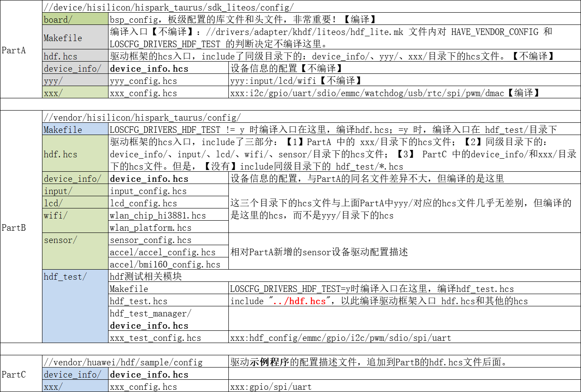Click the sensor_config.hcs cell
Screen dimensions: 581x392
pos(168,239)
